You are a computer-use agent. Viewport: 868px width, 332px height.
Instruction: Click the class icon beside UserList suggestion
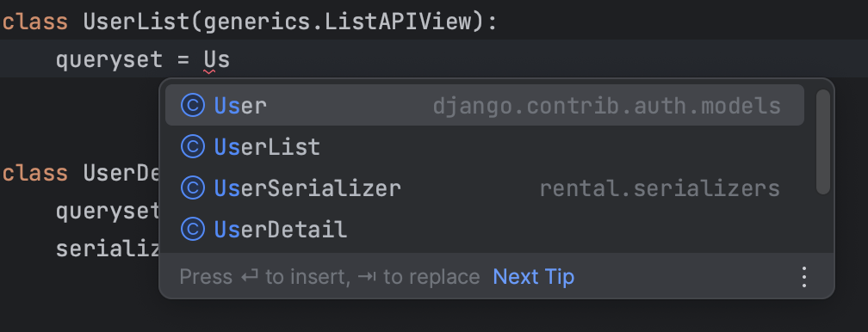point(193,146)
